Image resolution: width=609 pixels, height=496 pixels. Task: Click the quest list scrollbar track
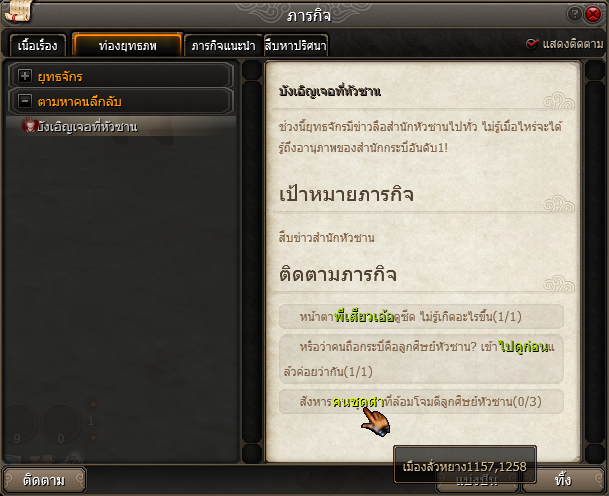coord(252,262)
